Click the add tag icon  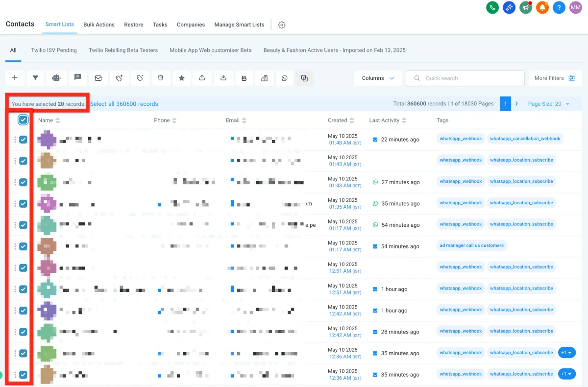click(119, 78)
